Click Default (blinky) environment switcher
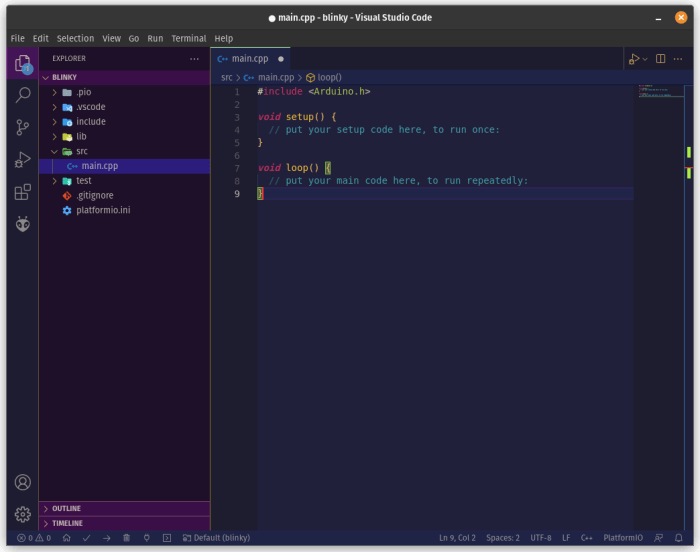 click(x=217, y=538)
